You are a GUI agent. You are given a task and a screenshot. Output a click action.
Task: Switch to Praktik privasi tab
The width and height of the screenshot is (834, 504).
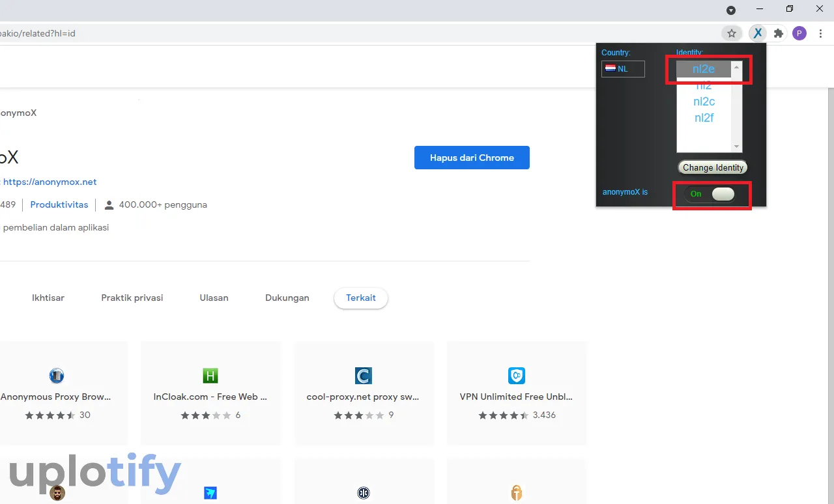(132, 298)
